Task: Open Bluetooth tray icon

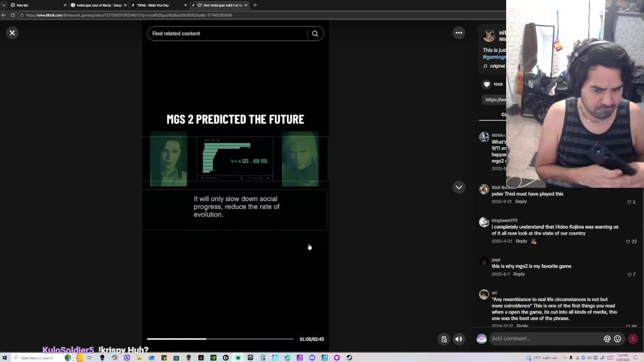Action: (583, 357)
